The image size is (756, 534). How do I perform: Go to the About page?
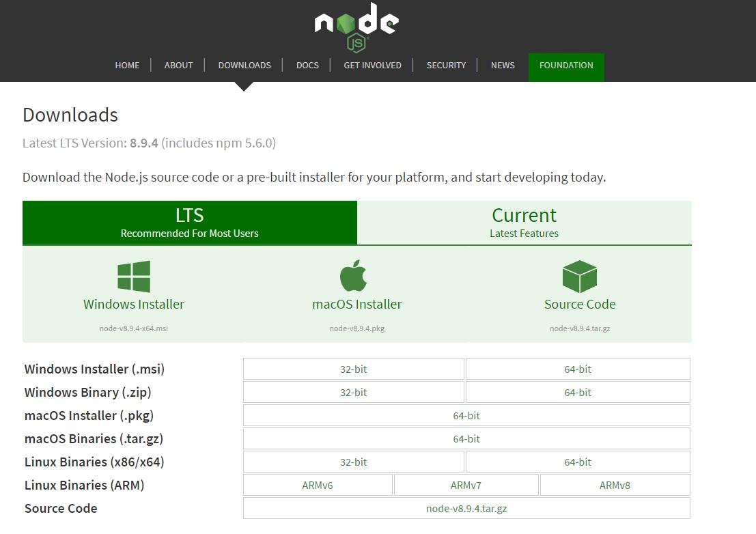(178, 66)
